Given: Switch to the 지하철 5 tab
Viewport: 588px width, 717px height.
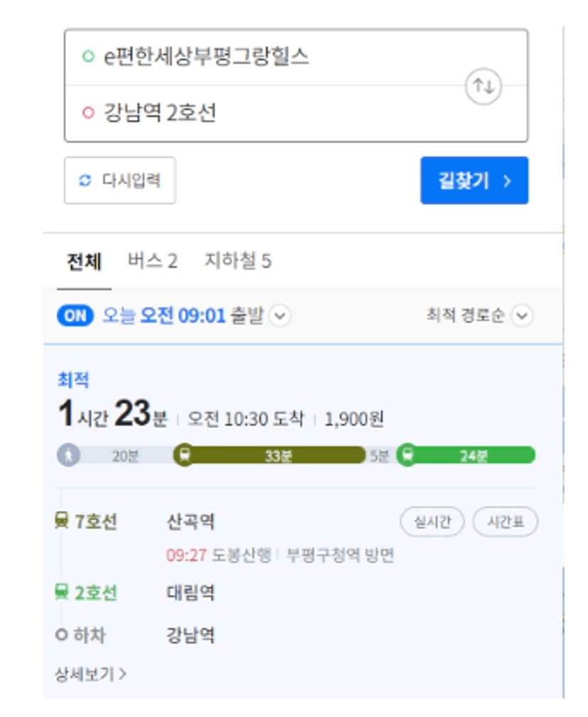Looking at the screenshot, I should tap(237, 260).
